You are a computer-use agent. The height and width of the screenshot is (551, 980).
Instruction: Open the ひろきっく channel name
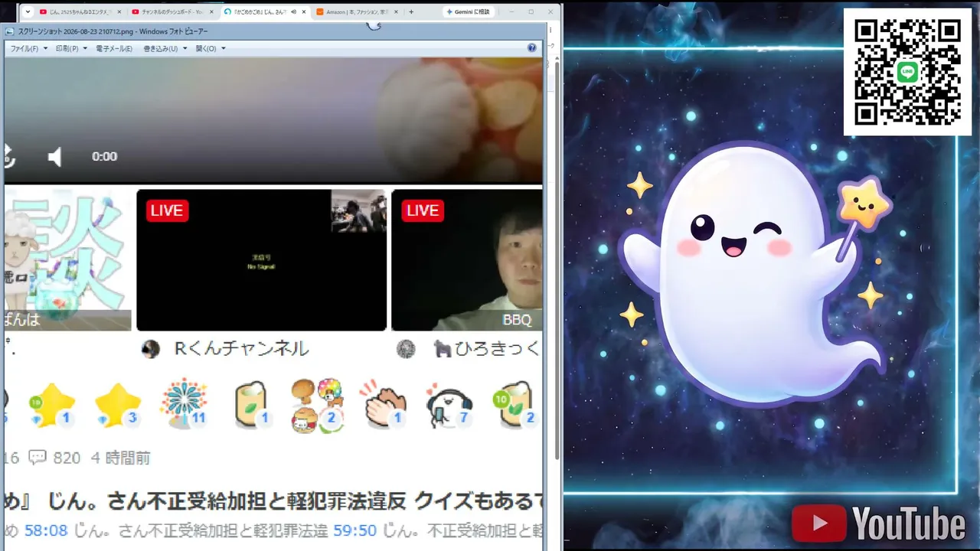coord(487,349)
